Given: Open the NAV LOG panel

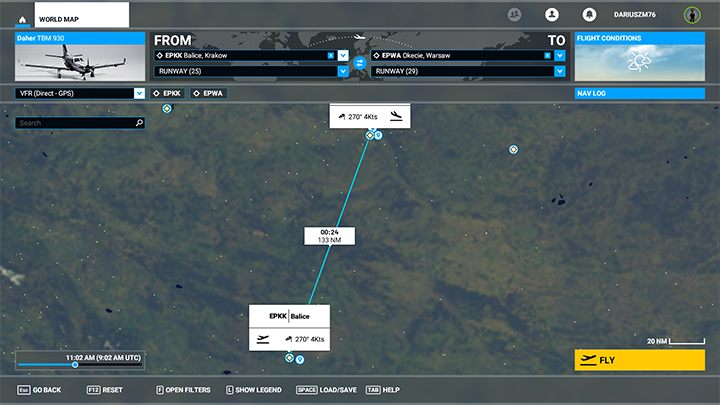Looking at the screenshot, I should click(640, 93).
